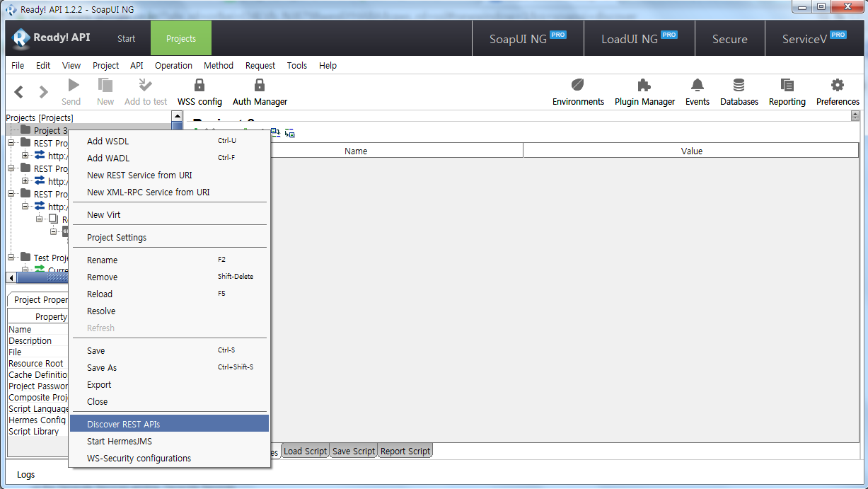Open the Reporting icon

(x=787, y=86)
